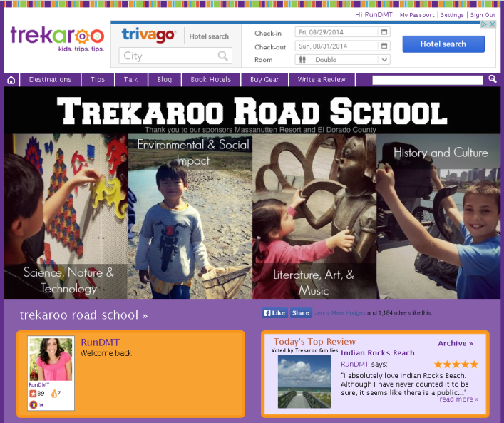Click the Sign Out link
Viewport: 504px width, 423px height.
483,15
